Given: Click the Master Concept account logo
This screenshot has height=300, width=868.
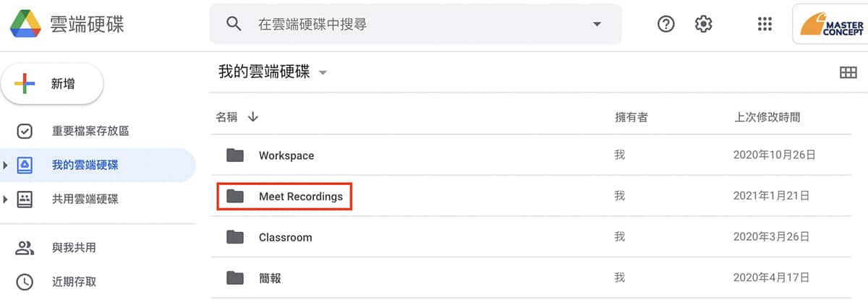Looking at the screenshot, I should click(x=830, y=25).
